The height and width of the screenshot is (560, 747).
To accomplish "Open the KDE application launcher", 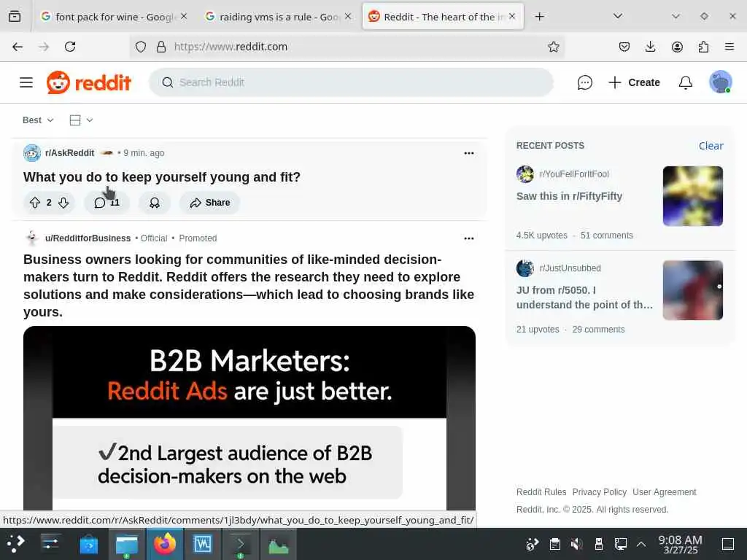I will click(x=16, y=544).
